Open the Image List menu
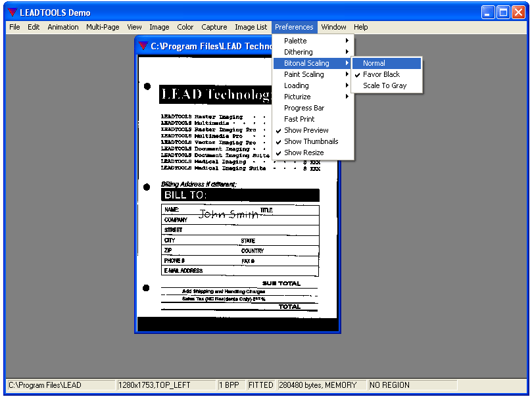Screen dimensions: 532x399 tap(251, 27)
